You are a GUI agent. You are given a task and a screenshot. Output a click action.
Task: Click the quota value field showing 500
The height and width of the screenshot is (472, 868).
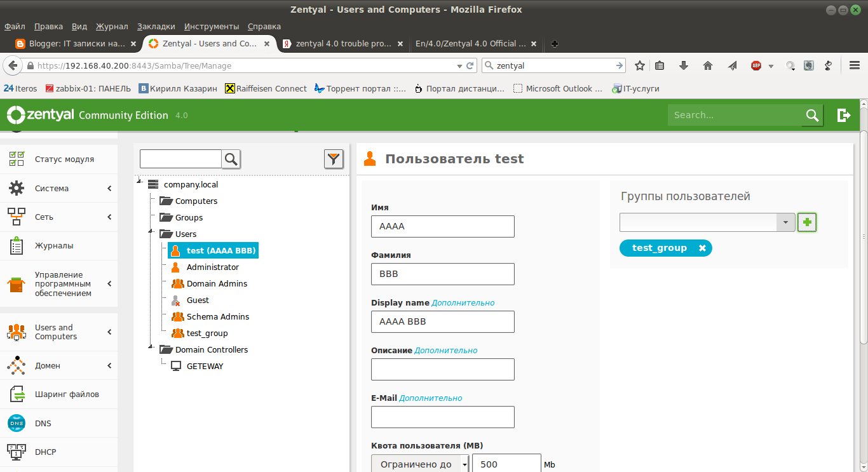507,464
